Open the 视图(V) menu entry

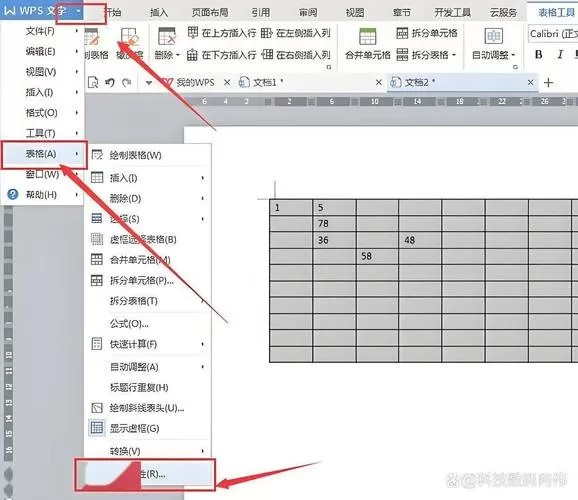(42, 72)
